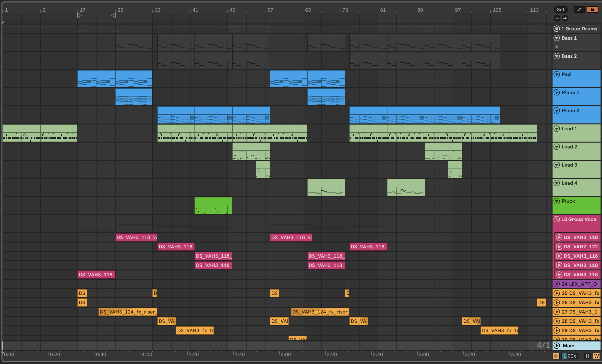
Task: Click the loop brace start marker
Action: coord(80,16)
